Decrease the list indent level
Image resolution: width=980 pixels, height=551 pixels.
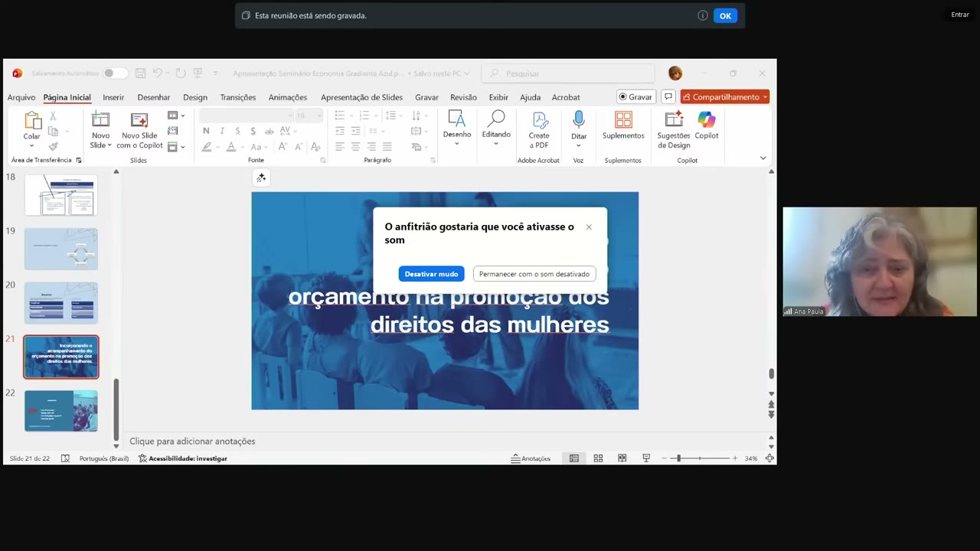click(339, 131)
